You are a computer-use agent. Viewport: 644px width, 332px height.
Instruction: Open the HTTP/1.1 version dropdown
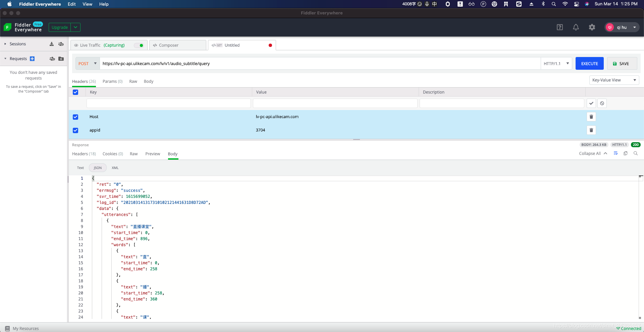coord(556,63)
